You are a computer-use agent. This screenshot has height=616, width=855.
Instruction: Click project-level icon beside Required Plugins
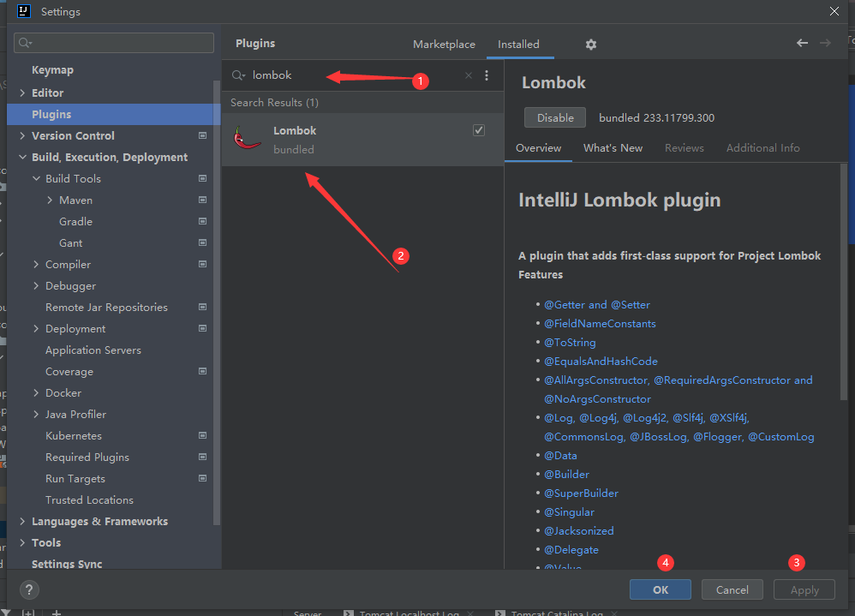[202, 457]
